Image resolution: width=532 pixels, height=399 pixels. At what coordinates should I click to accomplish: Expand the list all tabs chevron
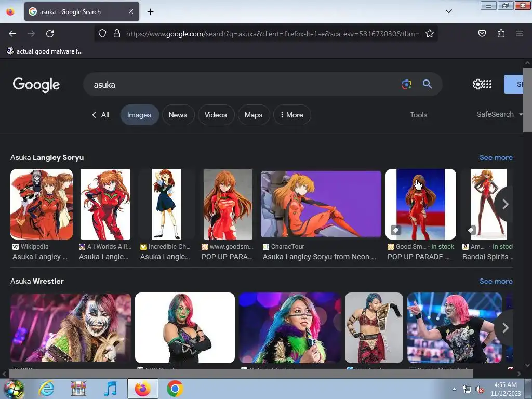click(448, 11)
